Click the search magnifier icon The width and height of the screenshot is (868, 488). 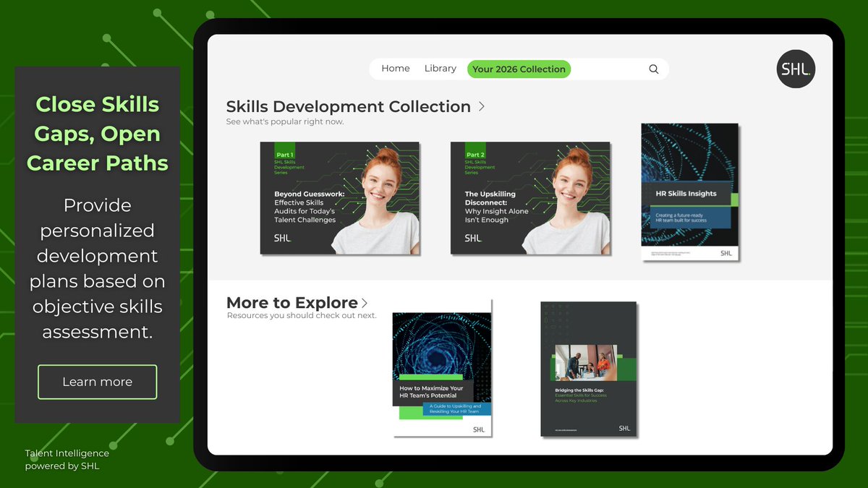(654, 69)
